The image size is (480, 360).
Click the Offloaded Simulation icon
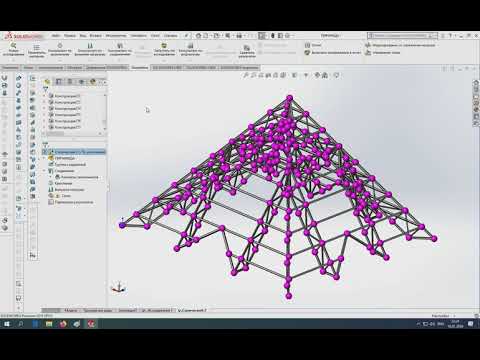tap(368, 45)
